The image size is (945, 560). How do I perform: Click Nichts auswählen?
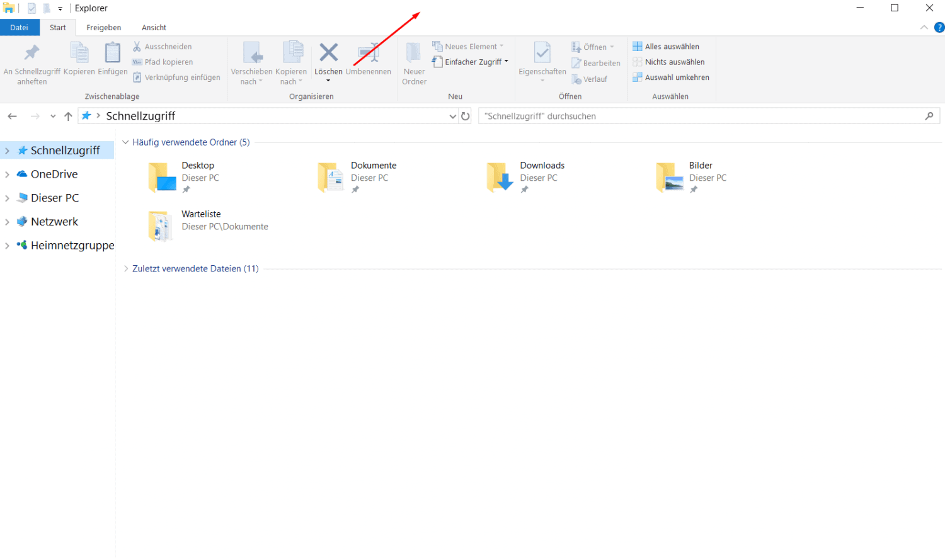(668, 62)
